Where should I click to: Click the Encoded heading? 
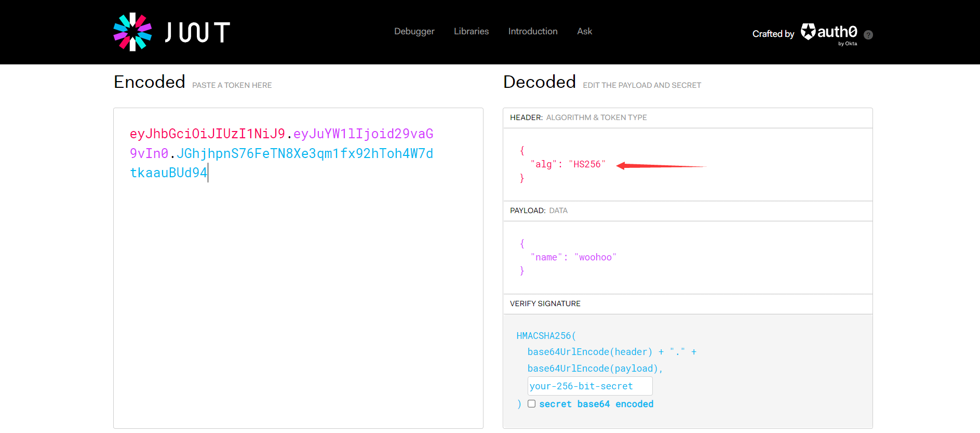click(150, 82)
